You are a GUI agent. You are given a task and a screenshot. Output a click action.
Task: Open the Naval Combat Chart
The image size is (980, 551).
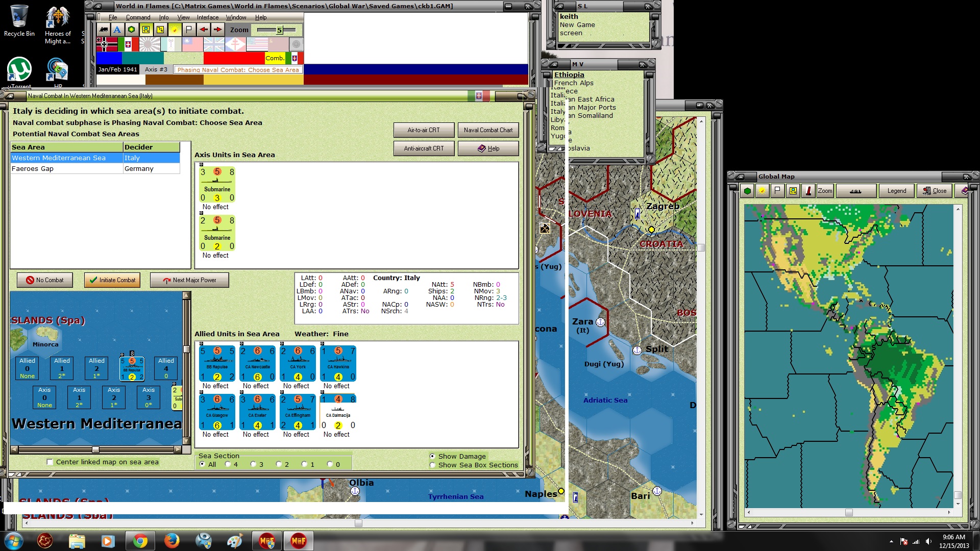tap(488, 130)
